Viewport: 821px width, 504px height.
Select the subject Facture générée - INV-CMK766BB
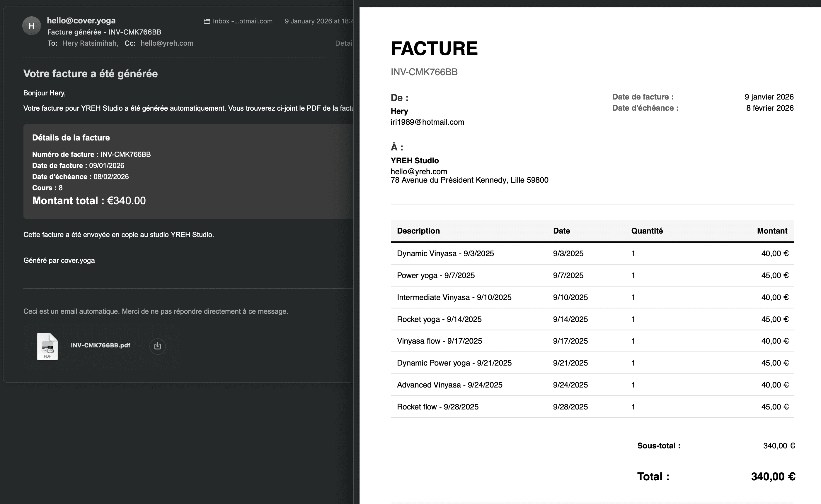pyautogui.click(x=104, y=32)
